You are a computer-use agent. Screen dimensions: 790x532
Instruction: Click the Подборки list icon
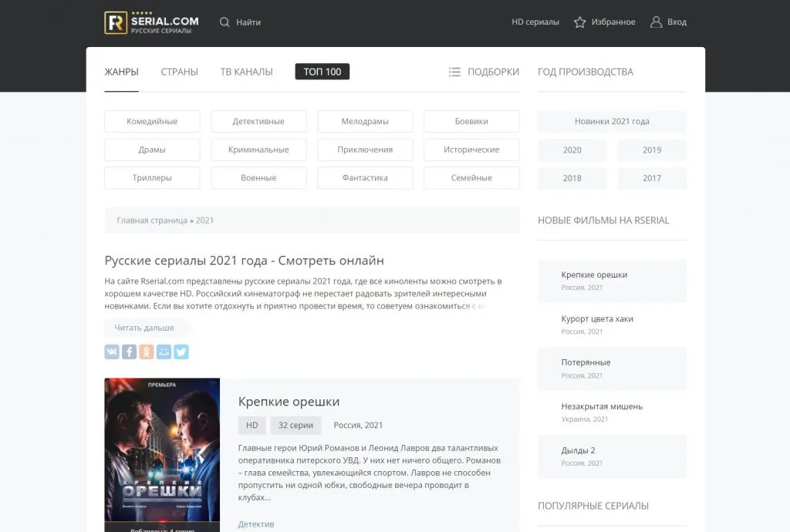[454, 72]
